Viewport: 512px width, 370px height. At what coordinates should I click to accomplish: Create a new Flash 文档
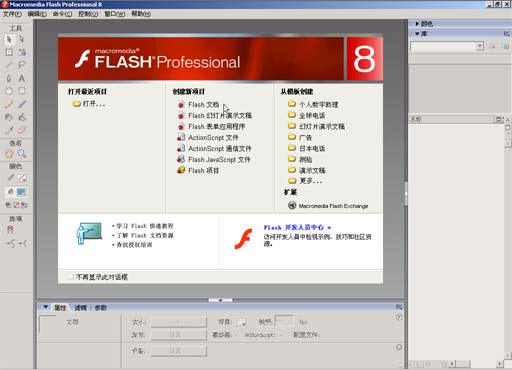pos(198,105)
